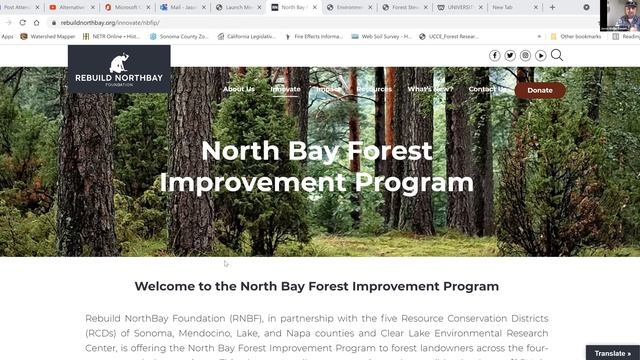Image resolution: width=640 pixels, height=360 pixels.
Task: Open the Translate widget
Action: [x=613, y=353]
